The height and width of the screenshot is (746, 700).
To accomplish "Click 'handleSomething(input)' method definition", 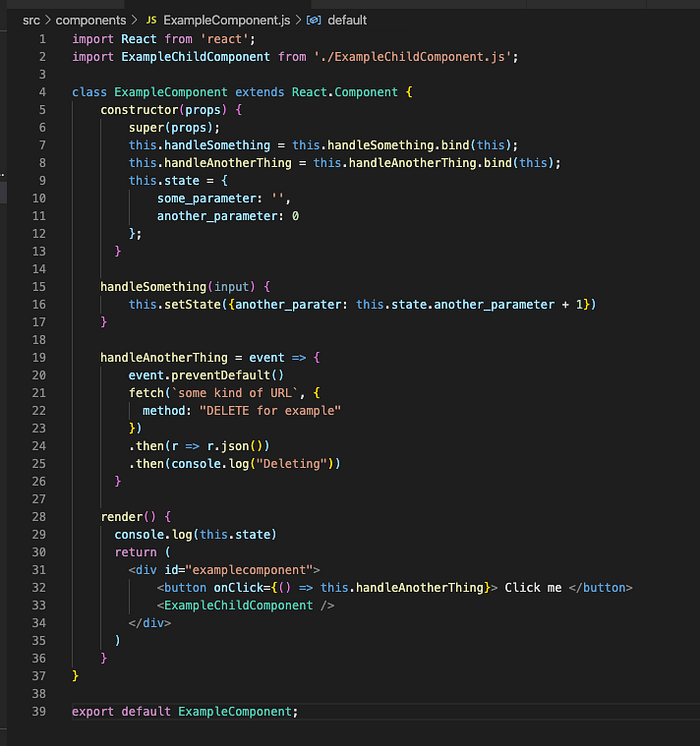I will [x=177, y=287].
